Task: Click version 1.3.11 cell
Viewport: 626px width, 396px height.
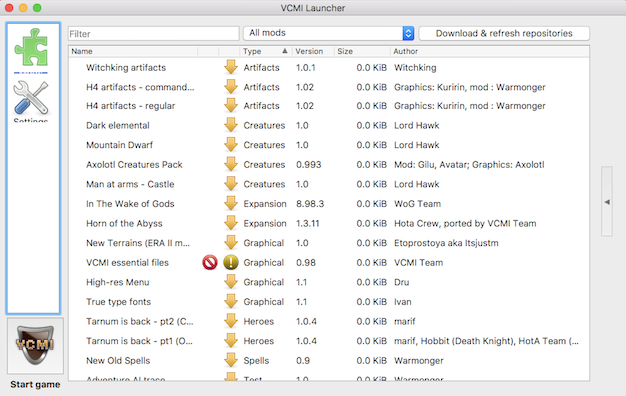Action: 307,223
